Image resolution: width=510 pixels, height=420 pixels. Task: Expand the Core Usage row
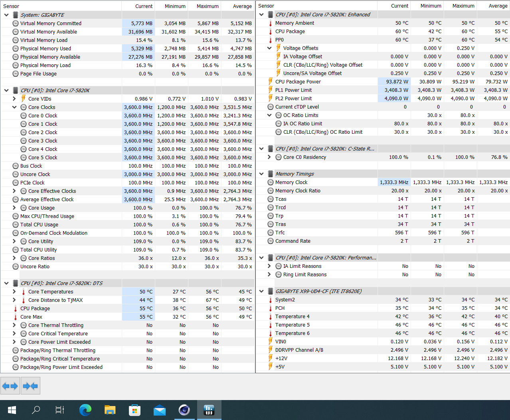[x=14, y=208]
